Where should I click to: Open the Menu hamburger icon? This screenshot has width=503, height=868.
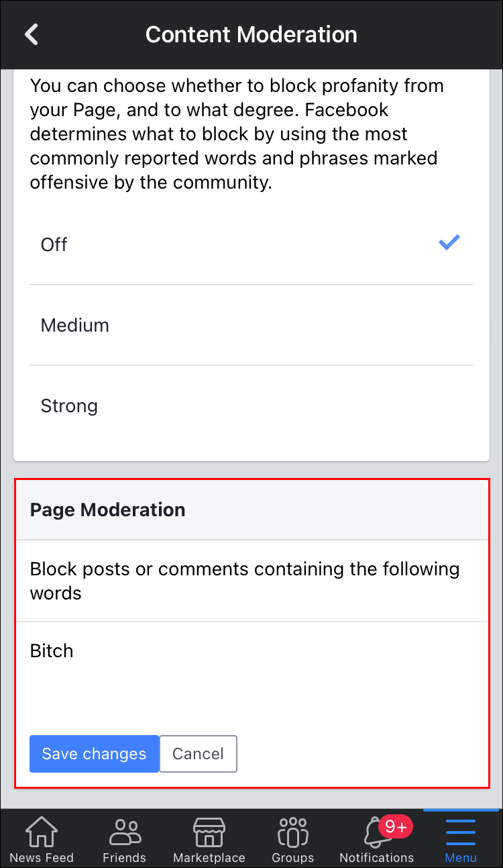point(461,832)
